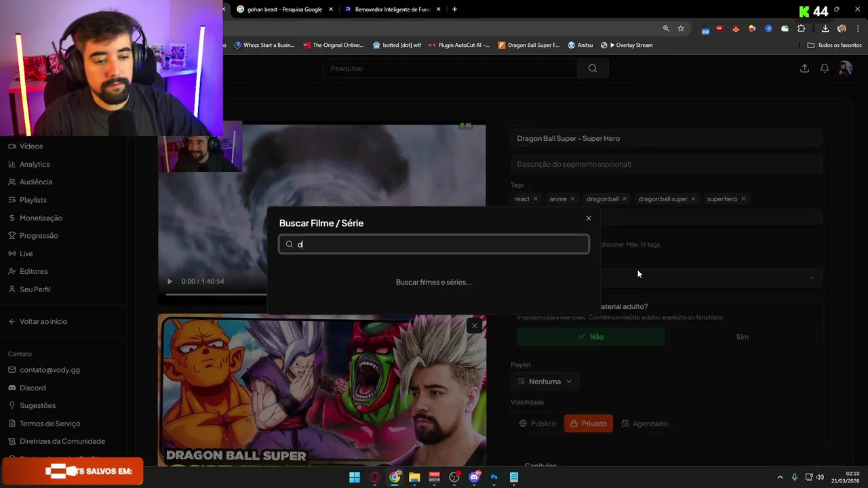This screenshot has width=868, height=488.
Task: Open the Plugin AutoCut AI bookmark
Action: click(x=459, y=45)
